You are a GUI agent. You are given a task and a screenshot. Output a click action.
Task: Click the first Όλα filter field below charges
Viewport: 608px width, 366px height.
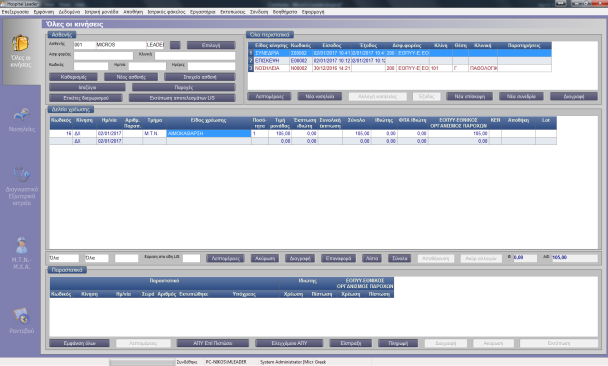64,258
